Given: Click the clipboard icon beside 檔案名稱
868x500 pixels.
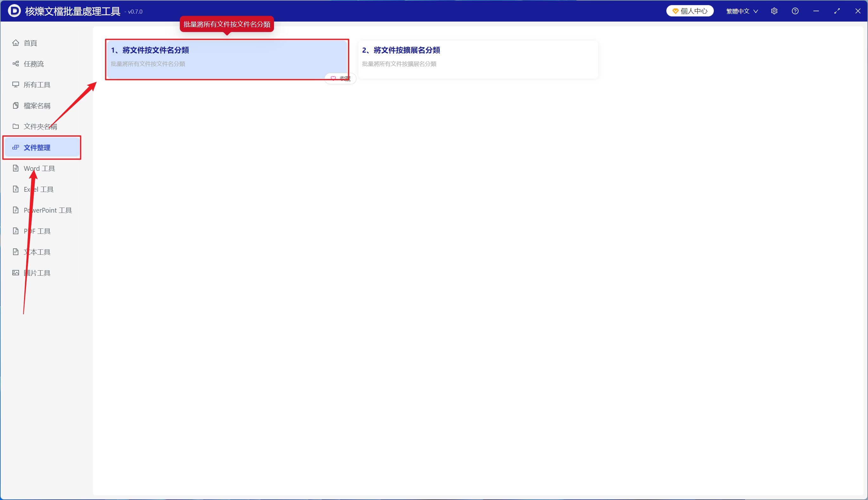Looking at the screenshot, I should click(16, 106).
